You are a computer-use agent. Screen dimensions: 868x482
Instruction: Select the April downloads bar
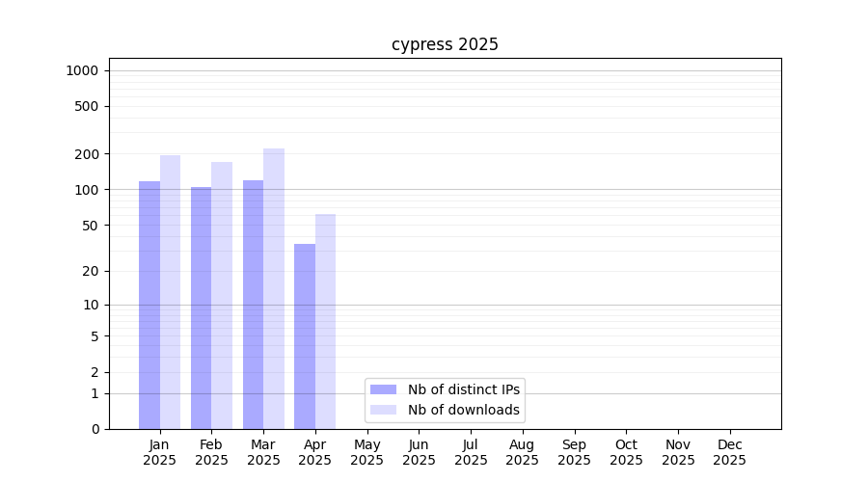pos(326,321)
